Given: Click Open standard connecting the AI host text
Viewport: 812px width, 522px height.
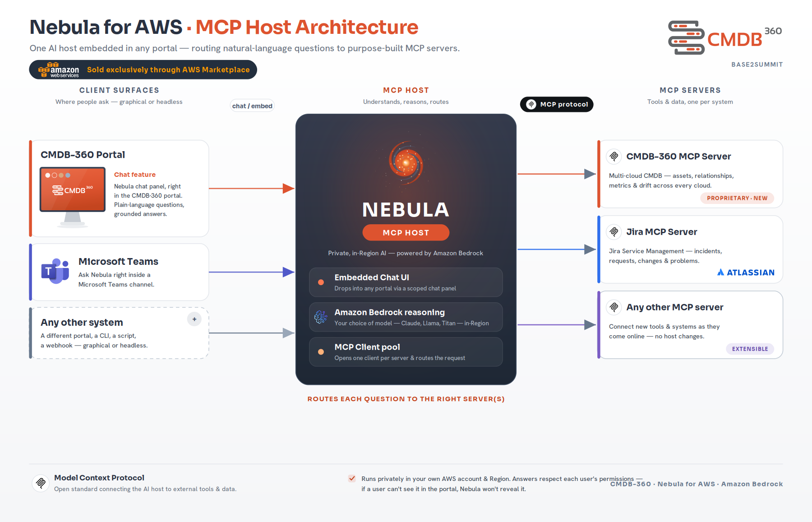Looking at the screenshot, I should (x=145, y=489).
